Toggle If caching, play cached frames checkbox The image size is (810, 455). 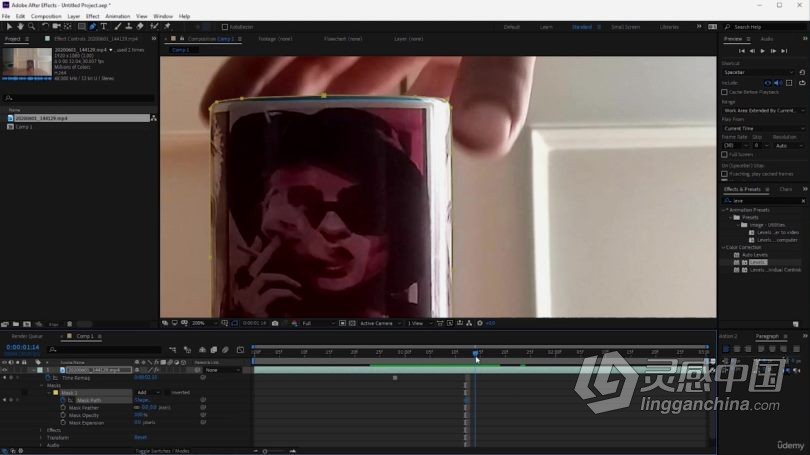point(725,174)
